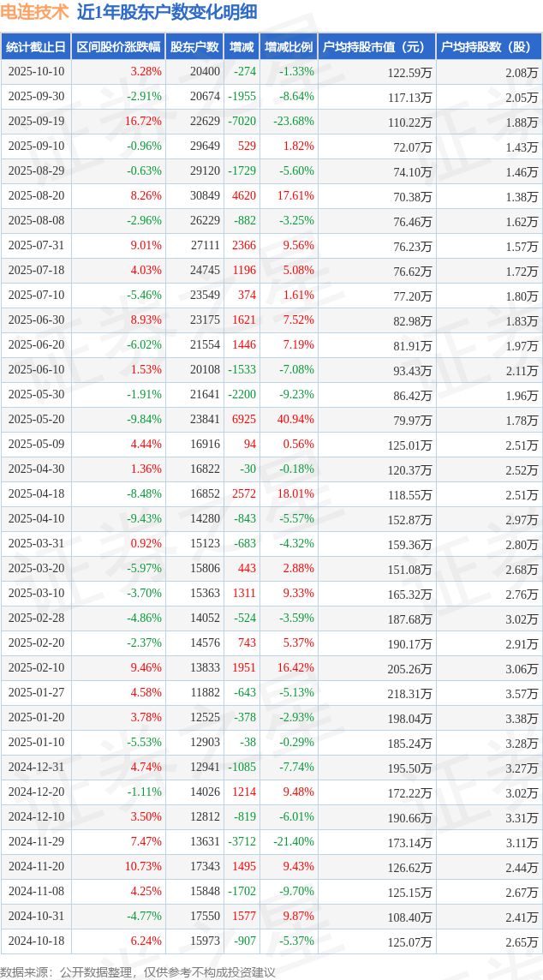543x980 pixels.
Task: Click the 16.72% price change value
Action: pos(143,122)
